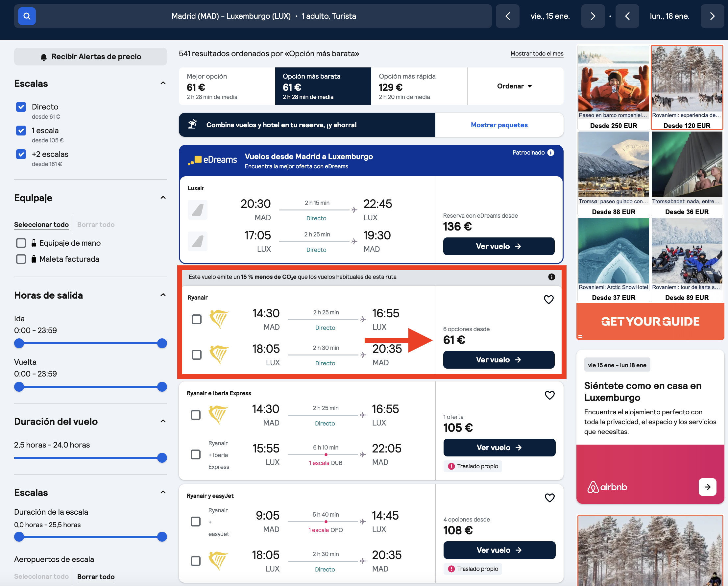Go to previous departure date arrow

[x=507, y=16]
